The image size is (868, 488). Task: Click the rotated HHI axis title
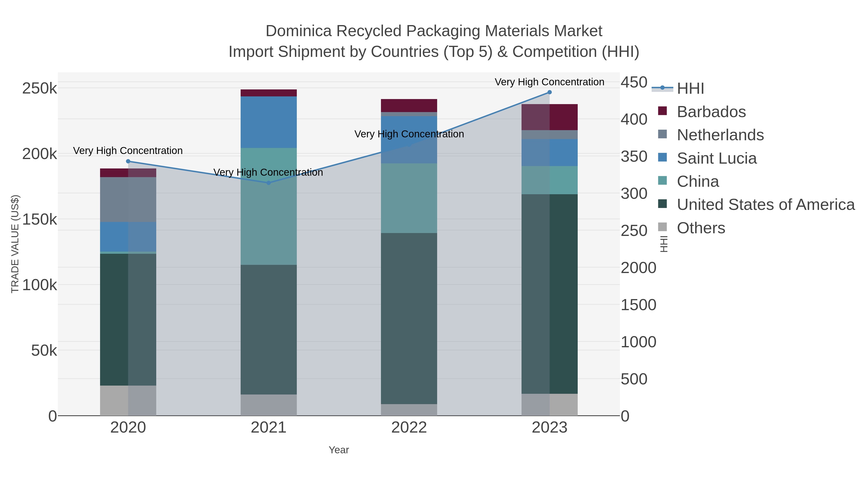click(664, 244)
